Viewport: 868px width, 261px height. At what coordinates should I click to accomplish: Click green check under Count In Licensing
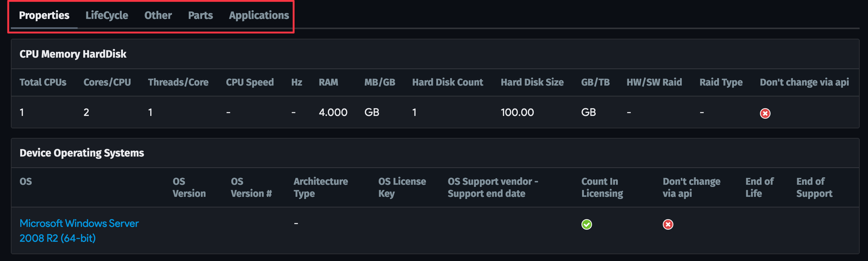click(x=586, y=224)
